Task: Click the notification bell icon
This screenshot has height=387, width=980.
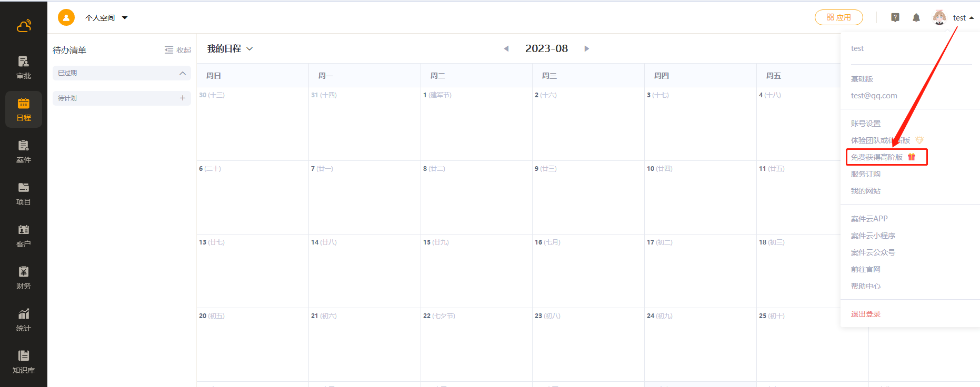Action: [x=916, y=18]
